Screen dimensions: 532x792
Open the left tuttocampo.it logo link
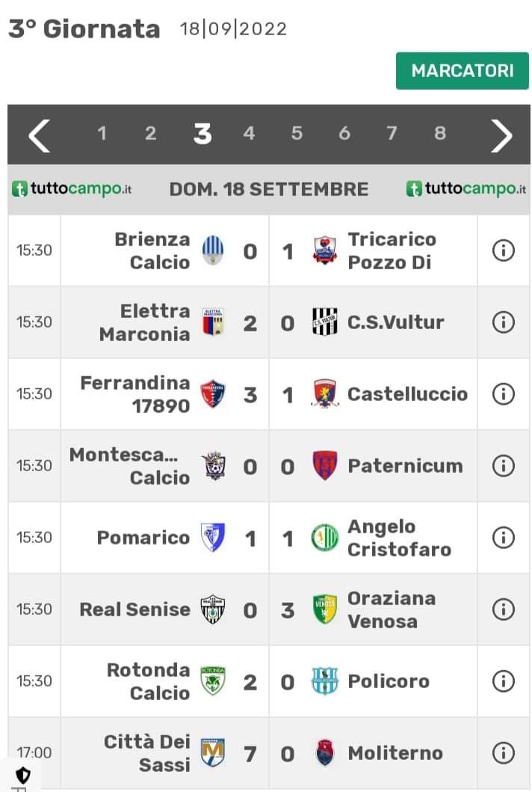[x=72, y=189]
